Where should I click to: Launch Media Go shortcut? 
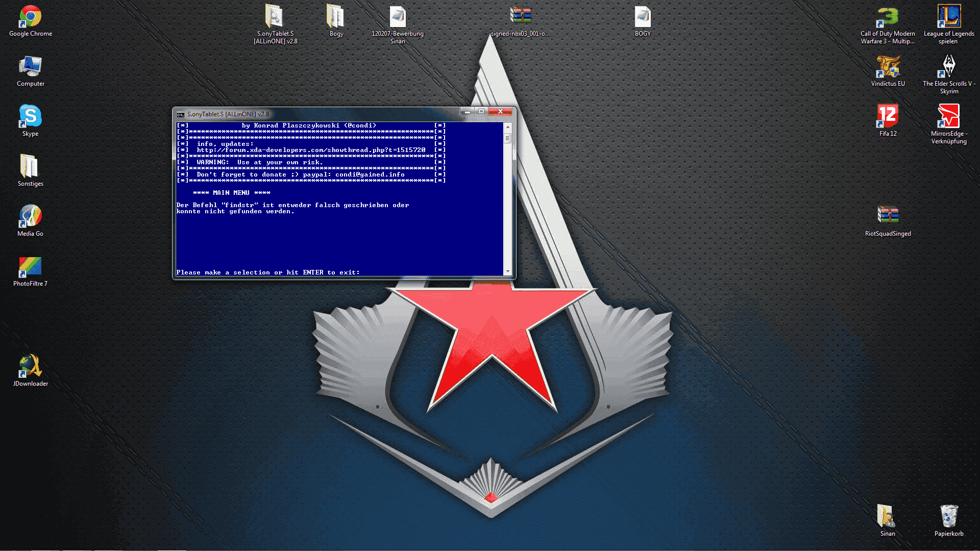point(31,221)
